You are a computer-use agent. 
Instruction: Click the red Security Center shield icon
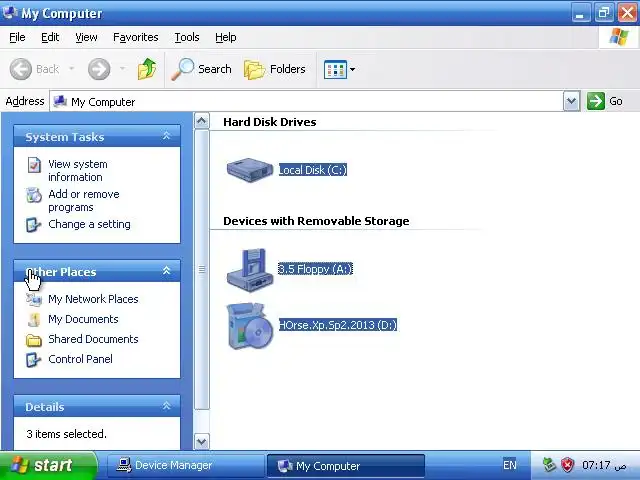click(567, 464)
